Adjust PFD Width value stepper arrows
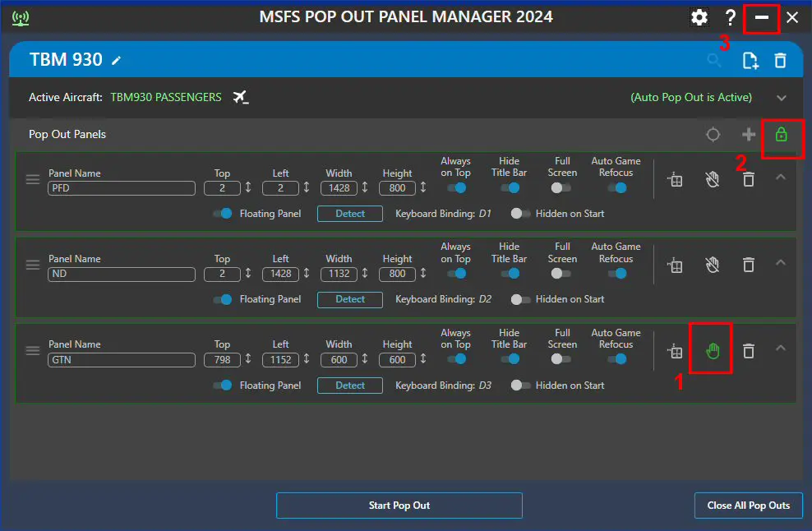Screen dimensions: 812x531 point(365,187)
